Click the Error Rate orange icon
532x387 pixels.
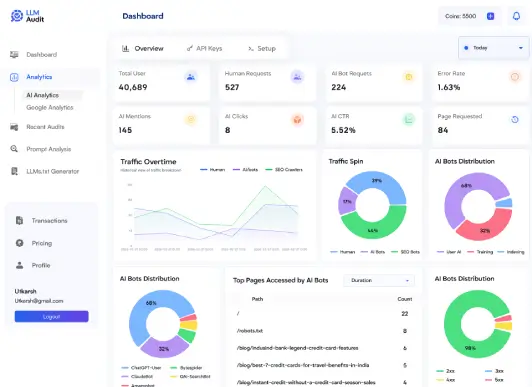pos(515,77)
